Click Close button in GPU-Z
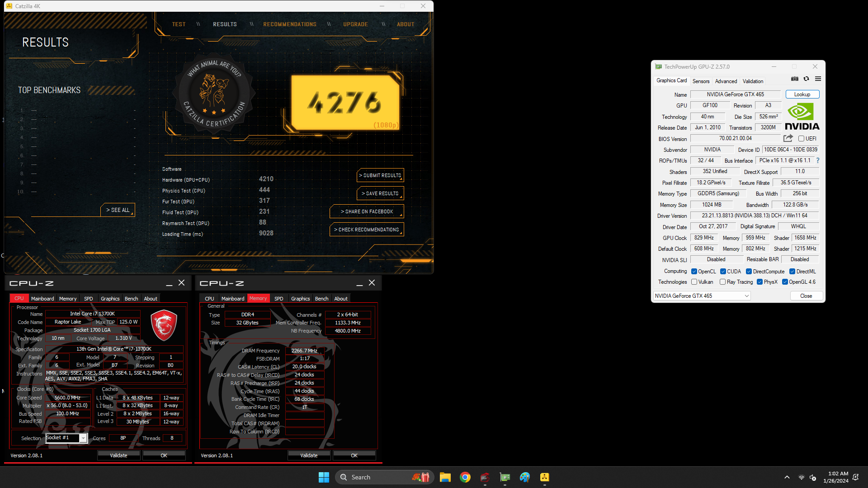The height and width of the screenshot is (488, 868). pos(806,296)
